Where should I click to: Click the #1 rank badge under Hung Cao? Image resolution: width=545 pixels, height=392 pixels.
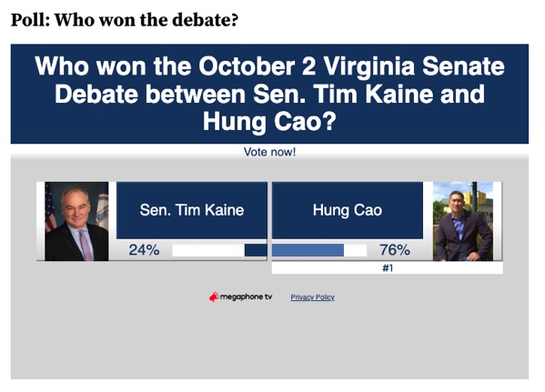pos(388,268)
